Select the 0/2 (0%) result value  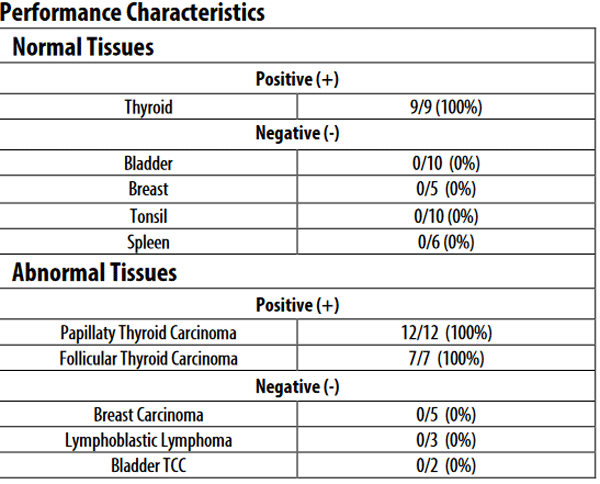click(445, 465)
